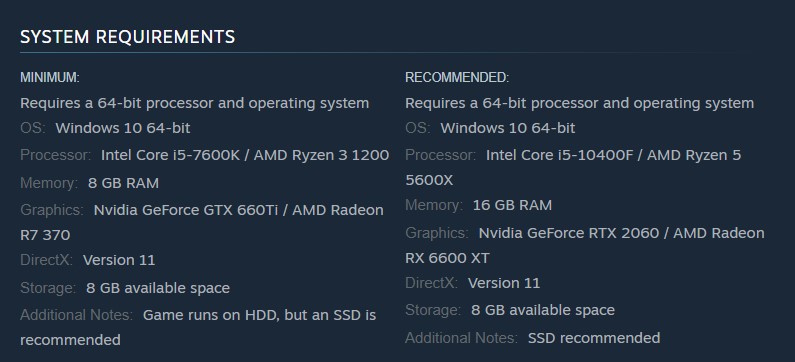Click the 5600X text line
The height and width of the screenshot is (362, 795).
coord(429,180)
